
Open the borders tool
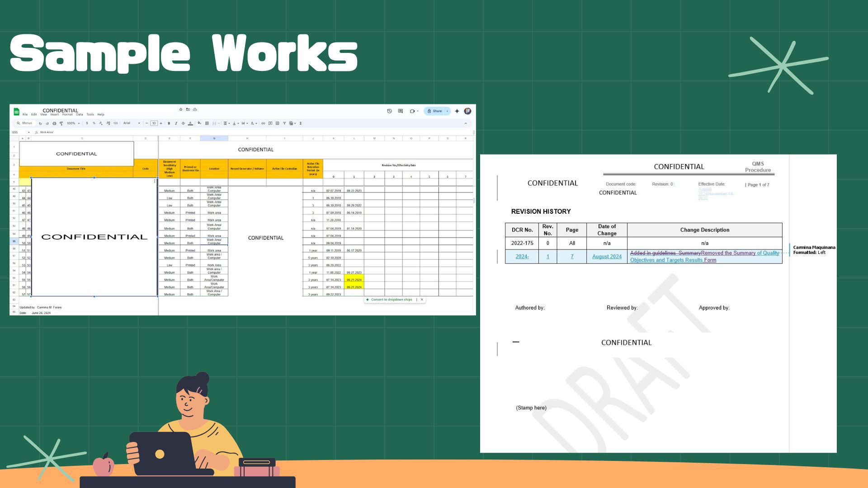click(x=207, y=123)
